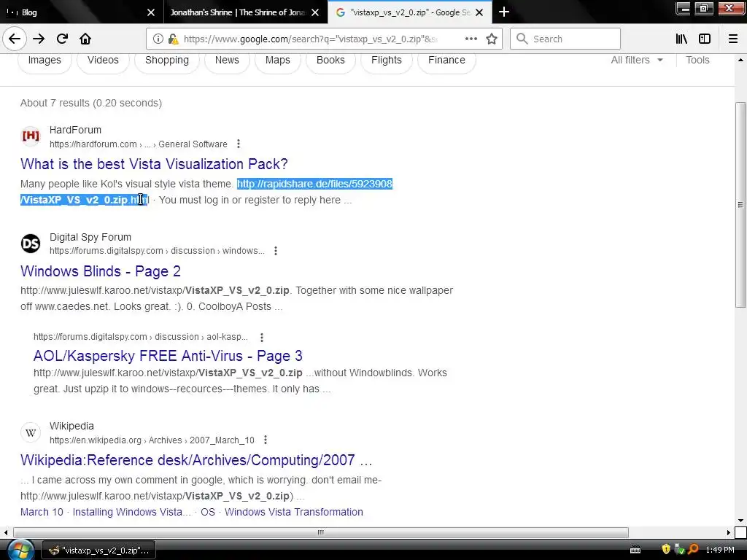Click the hardforum.com breadcrumb URL text
Viewport: 747px width, 560px height.
pyautogui.click(x=138, y=144)
